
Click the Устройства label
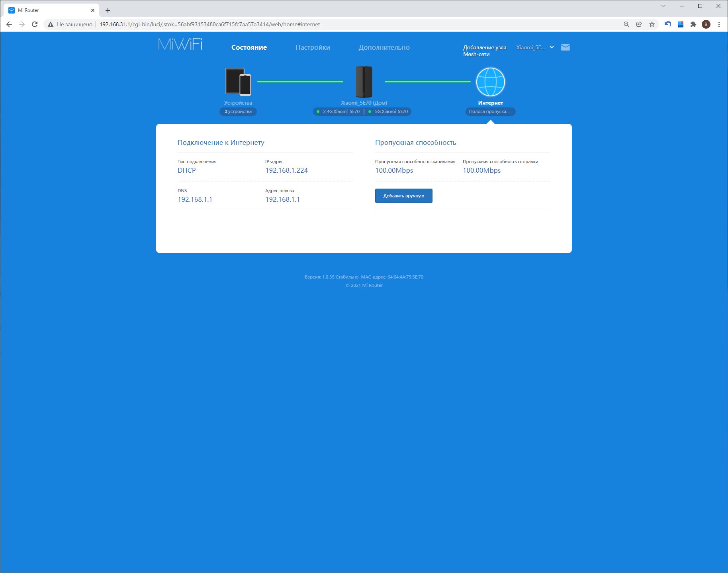pyautogui.click(x=238, y=103)
